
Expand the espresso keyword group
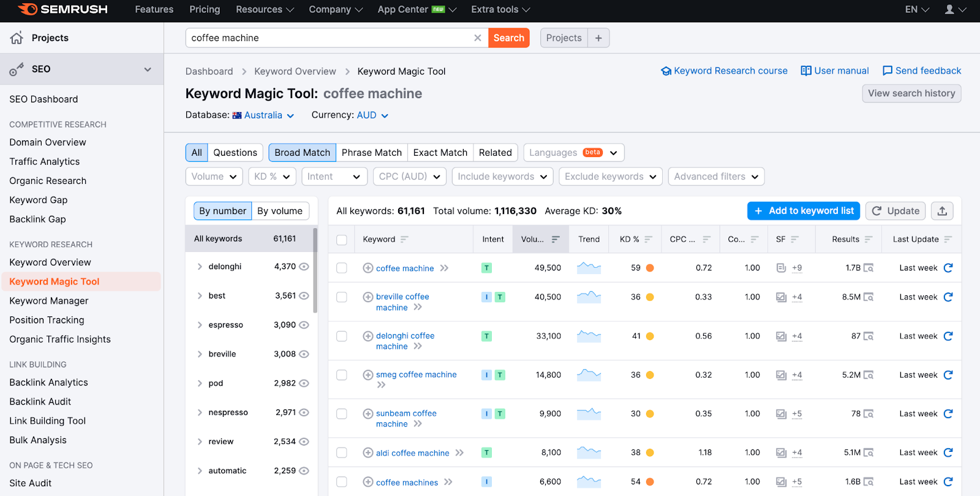tap(200, 325)
